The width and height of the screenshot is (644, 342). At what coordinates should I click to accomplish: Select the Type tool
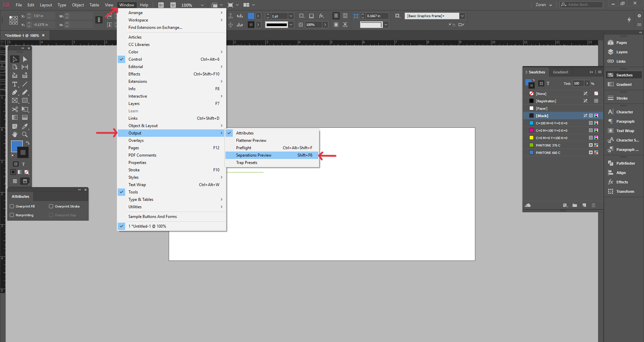click(14, 84)
